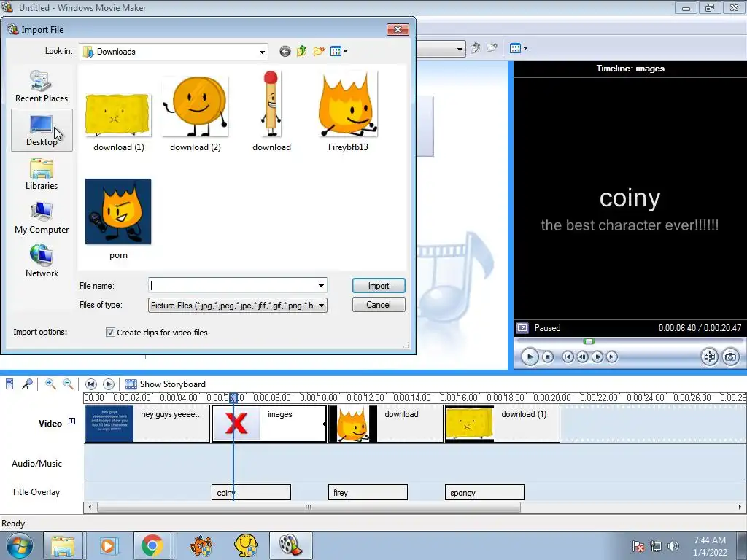Select the firey title overlay clip
This screenshot has height=560, width=747.
(368, 492)
